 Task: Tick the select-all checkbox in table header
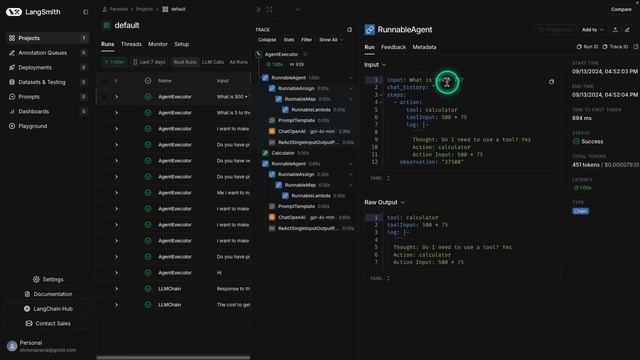[104, 81]
